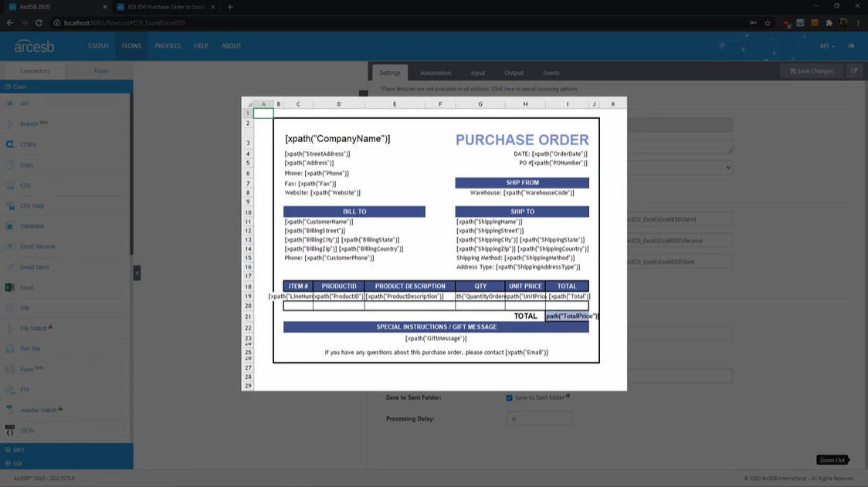Click the path field ending in Excel850\Sent
868x487 pixels.
(x=680, y=262)
